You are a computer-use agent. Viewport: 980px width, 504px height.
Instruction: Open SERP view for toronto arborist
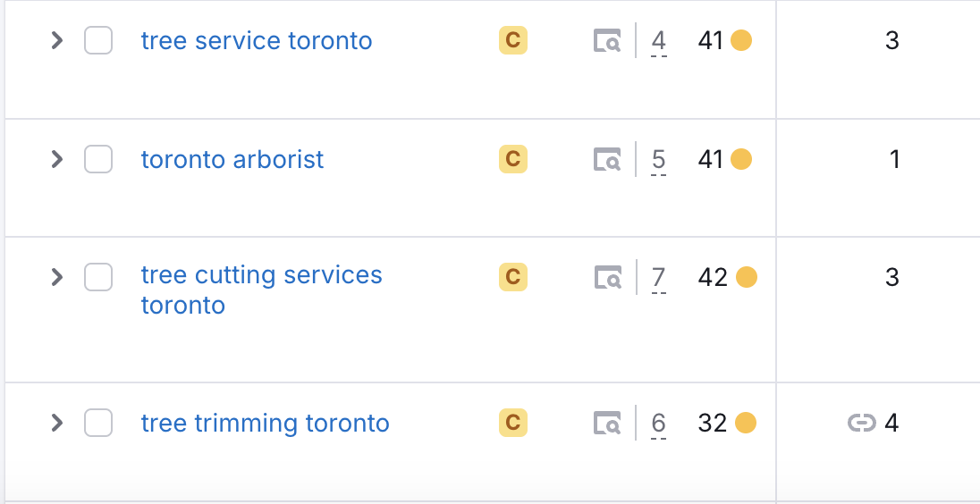pyautogui.click(x=607, y=160)
